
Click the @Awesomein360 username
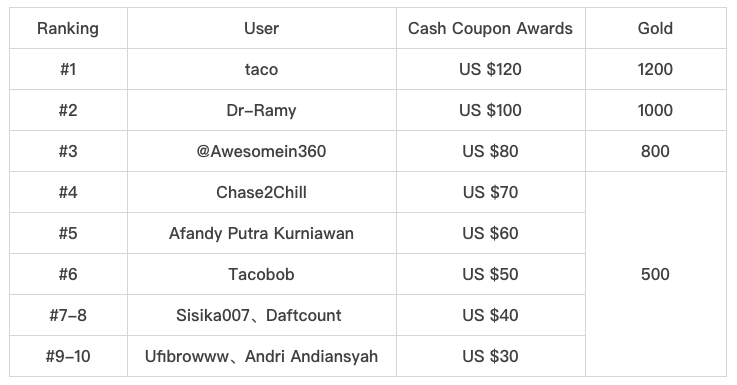(x=261, y=151)
